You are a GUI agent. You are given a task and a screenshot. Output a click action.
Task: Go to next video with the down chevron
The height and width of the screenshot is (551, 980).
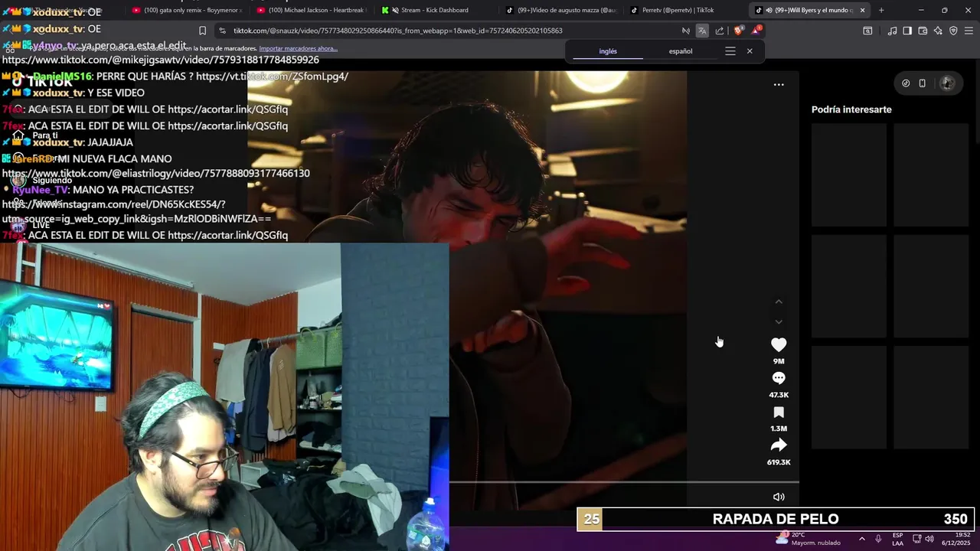(779, 322)
